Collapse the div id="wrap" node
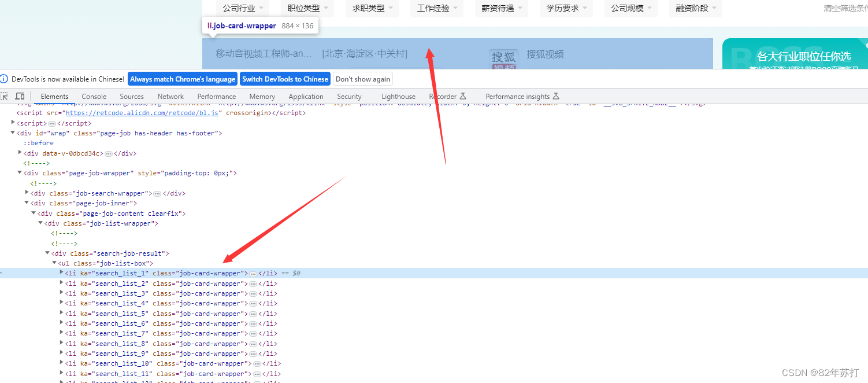 coord(13,132)
